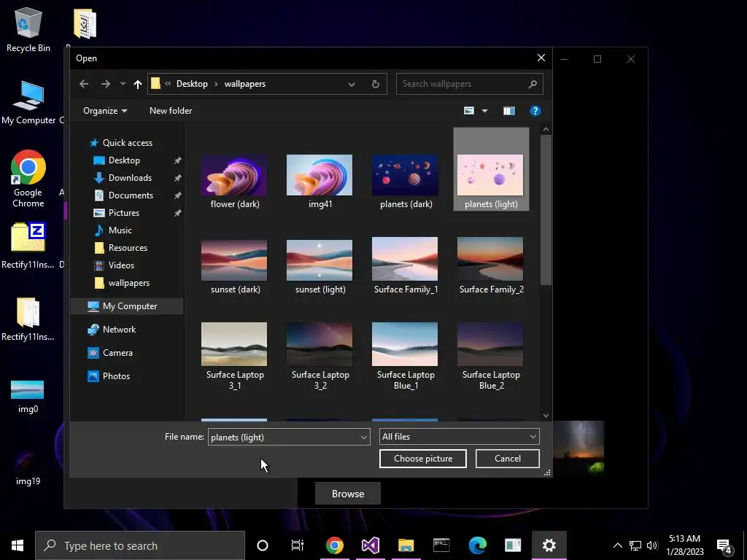Select the Surface Family_1 wallpaper
Viewport: 747px width, 560px height.
tap(406, 265)
